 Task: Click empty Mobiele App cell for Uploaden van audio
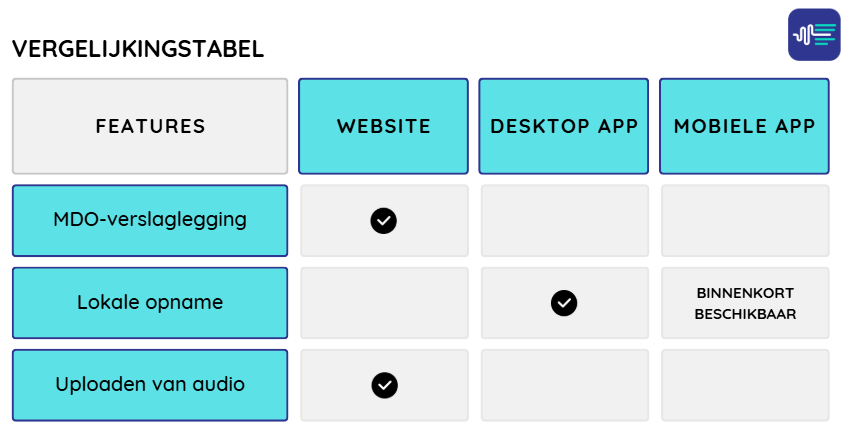tap(745, 384)
